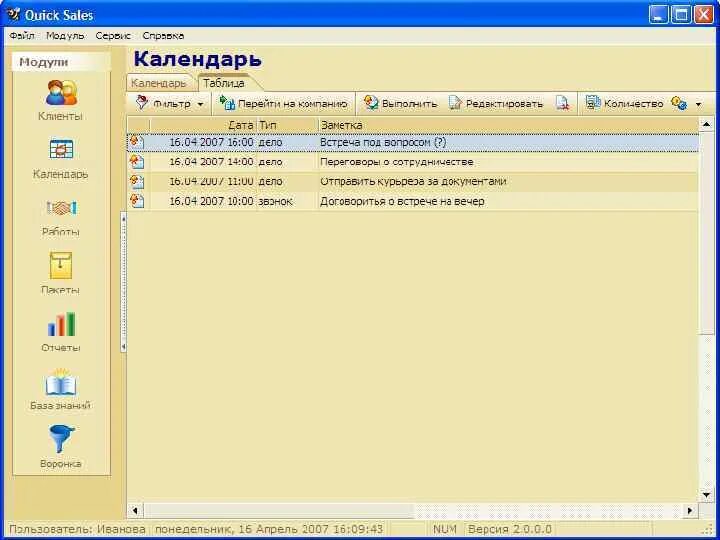Click the gears settings icon in toolbar
720x540 pixels.
[679, 103]
